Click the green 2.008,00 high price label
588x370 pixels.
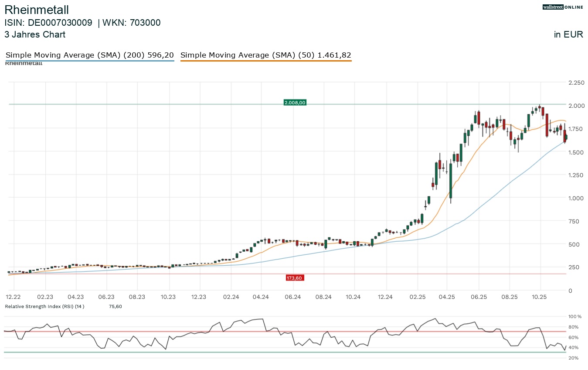point(295,103)
